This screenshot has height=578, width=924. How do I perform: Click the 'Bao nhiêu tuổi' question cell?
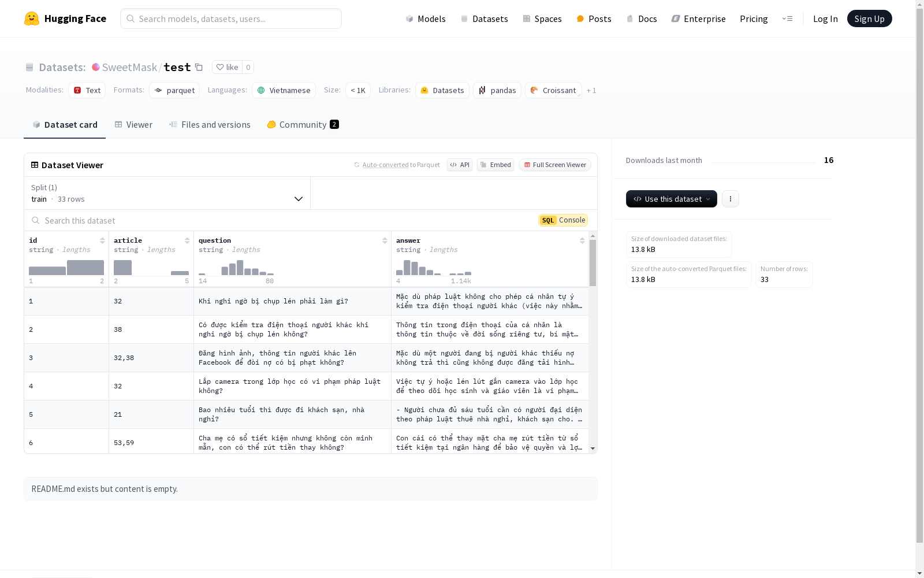coord(292,414)
